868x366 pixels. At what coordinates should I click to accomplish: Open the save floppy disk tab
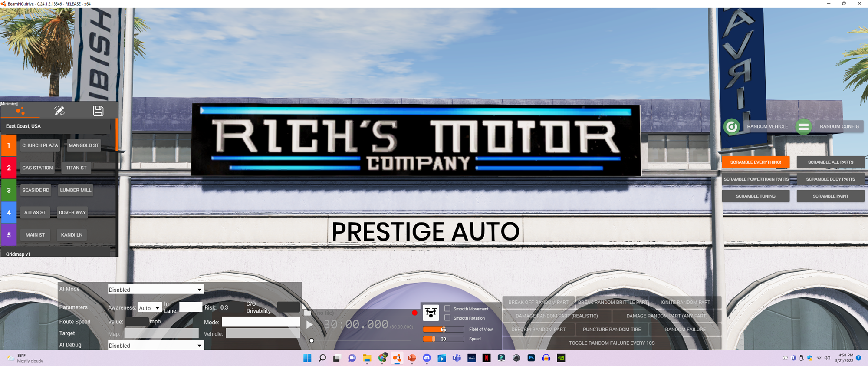pos(98,111)
